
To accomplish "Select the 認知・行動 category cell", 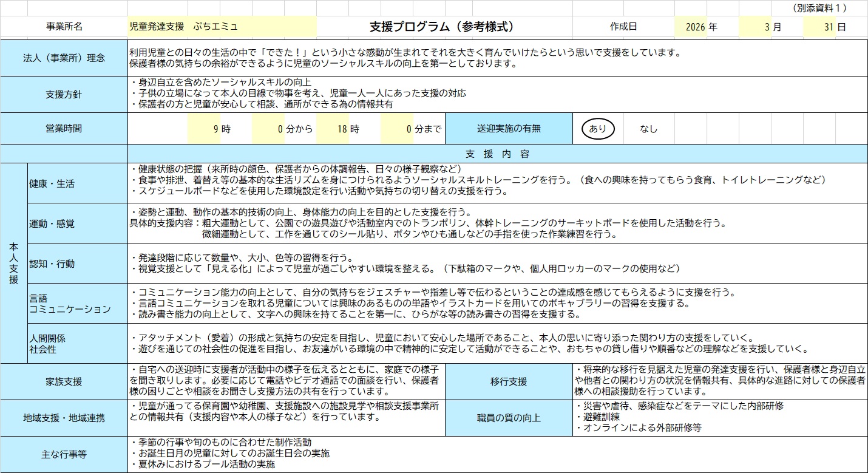I will [x=77, y=264].
